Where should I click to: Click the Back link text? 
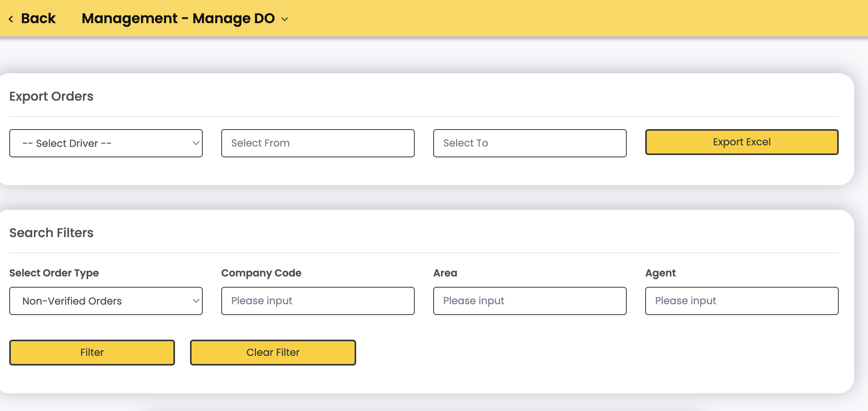click(38, 19)
